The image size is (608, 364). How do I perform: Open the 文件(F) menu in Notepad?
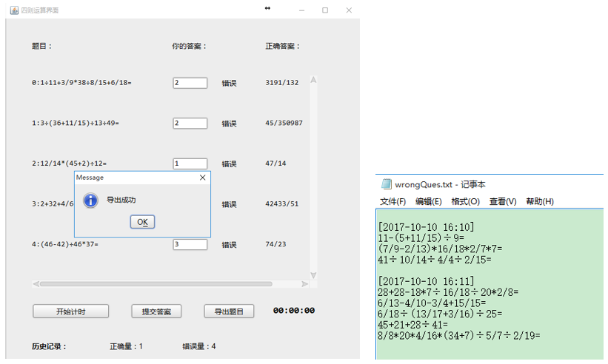point(392,201)
